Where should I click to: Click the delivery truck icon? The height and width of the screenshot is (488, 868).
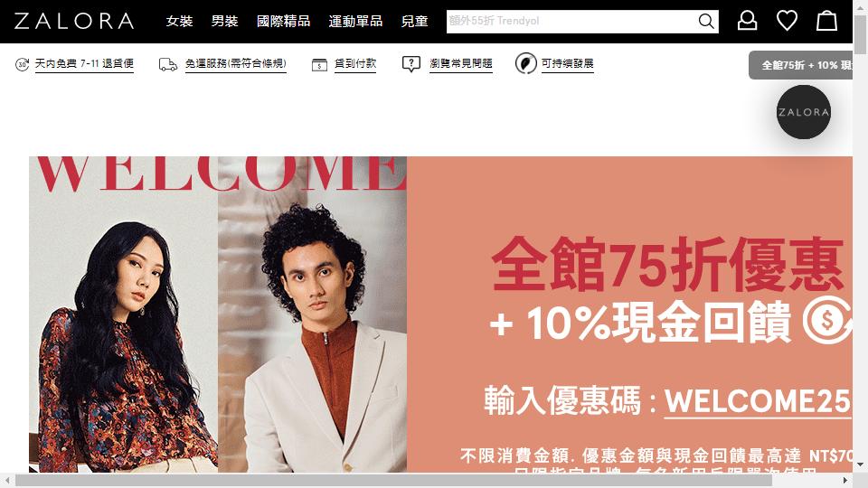[x=168, y=65]
